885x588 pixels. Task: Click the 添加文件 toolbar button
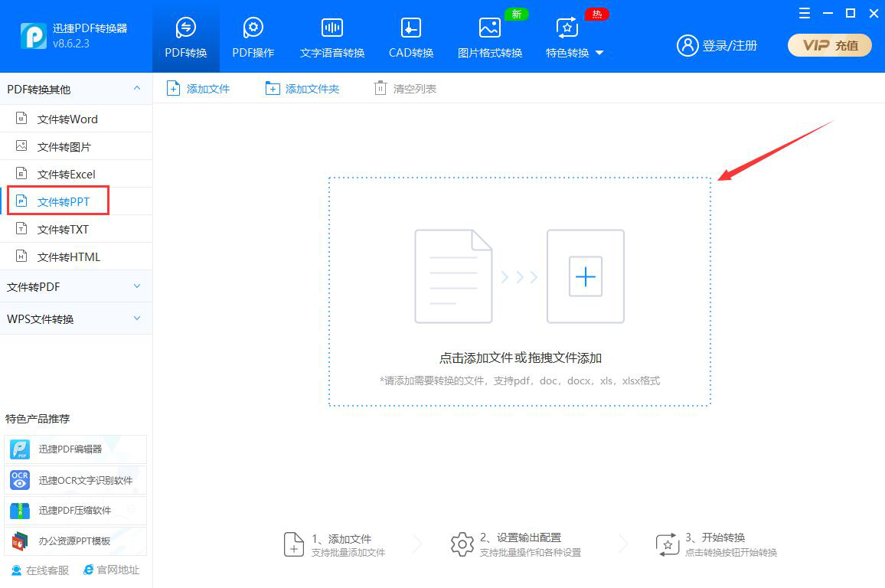[x=198, y=89]
